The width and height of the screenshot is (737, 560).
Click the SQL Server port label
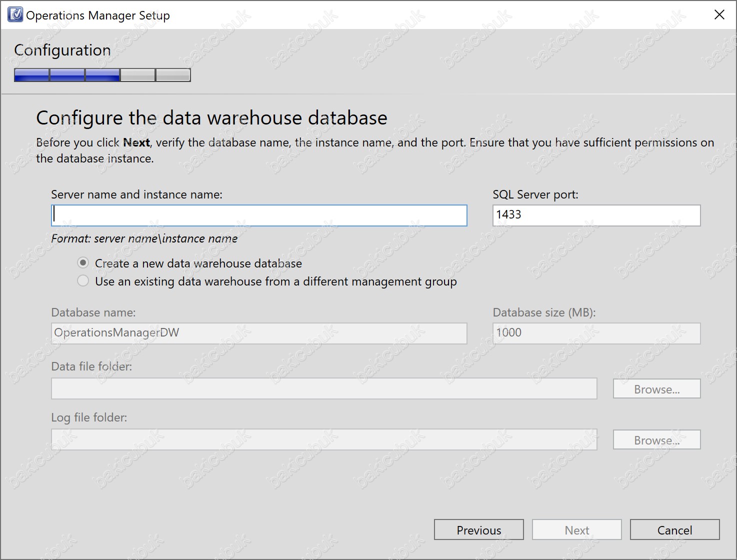tap(535, 194)
